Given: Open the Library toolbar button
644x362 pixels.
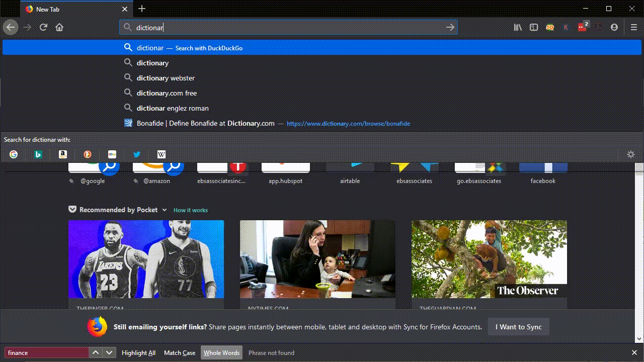Looking at the screenshot, I should (x=518, y=27).
